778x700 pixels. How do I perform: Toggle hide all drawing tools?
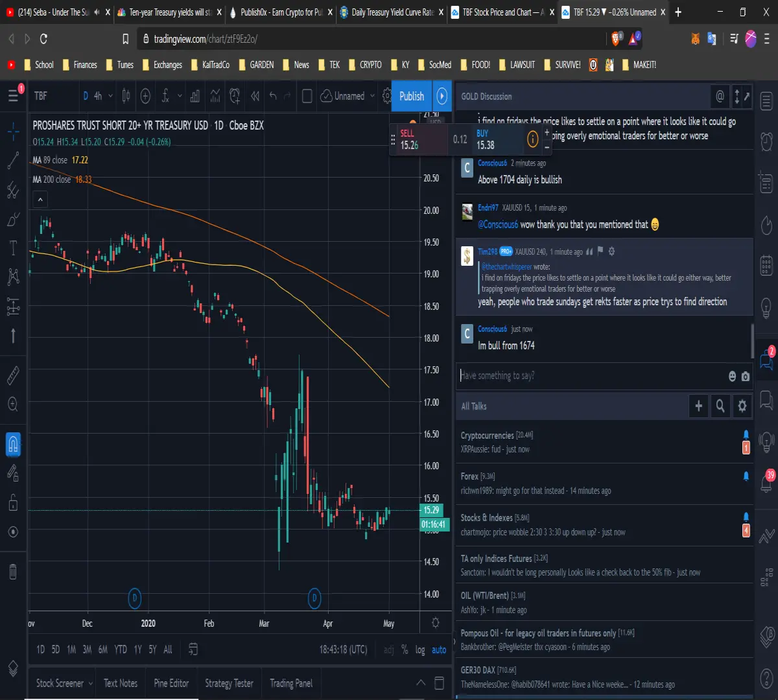pyautogui.click(x=13, y=531)
